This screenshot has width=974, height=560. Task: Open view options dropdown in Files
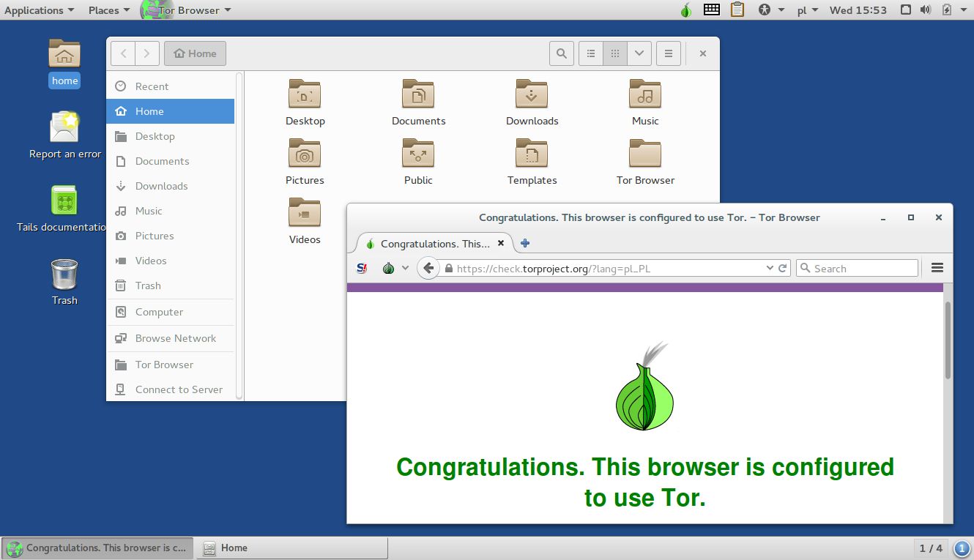click(x=639, y=53)
